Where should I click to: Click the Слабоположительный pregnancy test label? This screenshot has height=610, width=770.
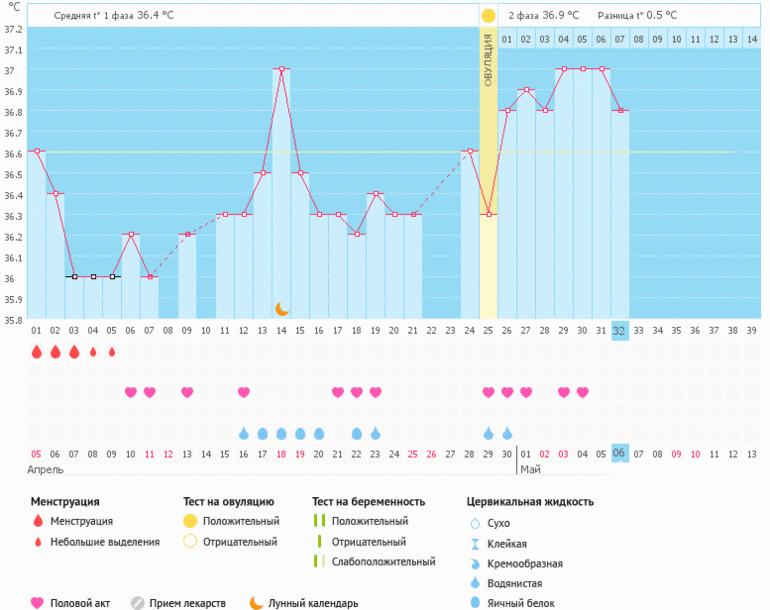(x=384, y=561)
